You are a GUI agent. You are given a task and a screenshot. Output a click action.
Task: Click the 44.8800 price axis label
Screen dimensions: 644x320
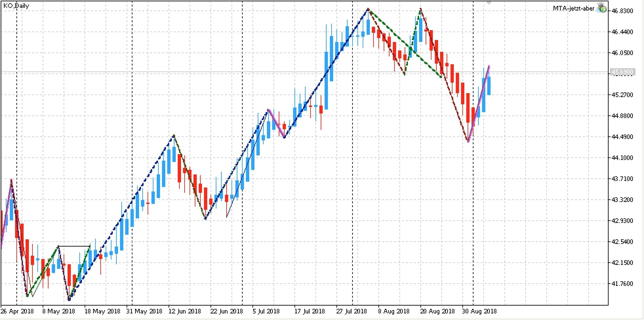[x=622, y=116]
